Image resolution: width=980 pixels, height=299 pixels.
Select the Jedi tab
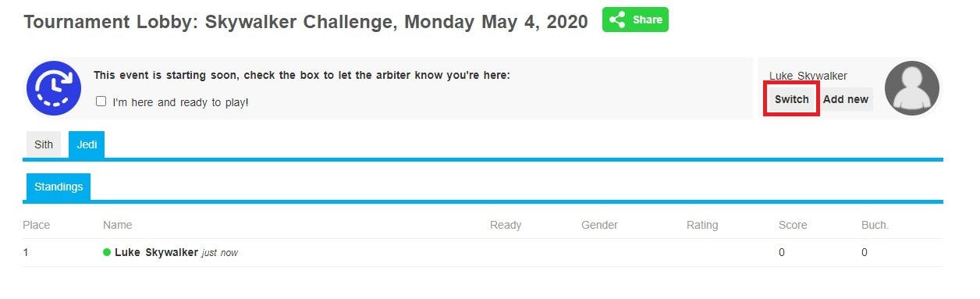tap(87, 144)
